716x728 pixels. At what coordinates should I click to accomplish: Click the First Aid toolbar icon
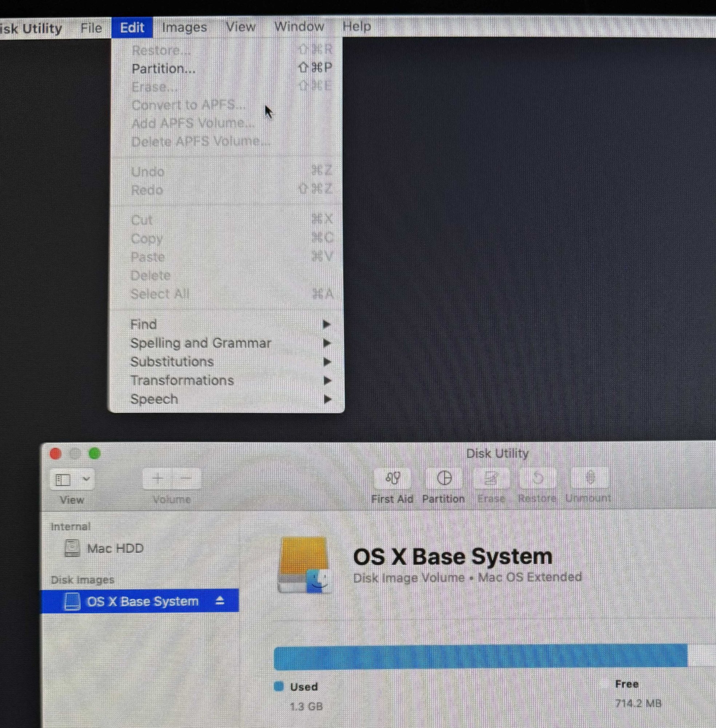coord(393,479)
